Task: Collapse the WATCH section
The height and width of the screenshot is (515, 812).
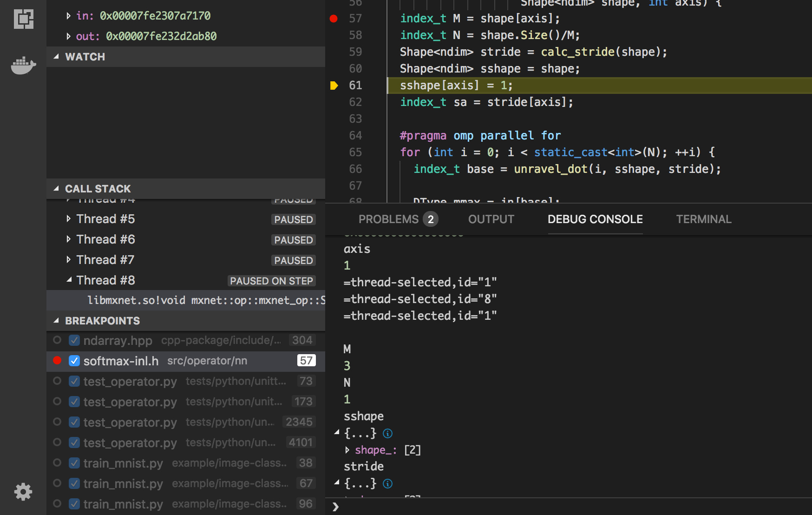Action: click(x=56, y=57)
